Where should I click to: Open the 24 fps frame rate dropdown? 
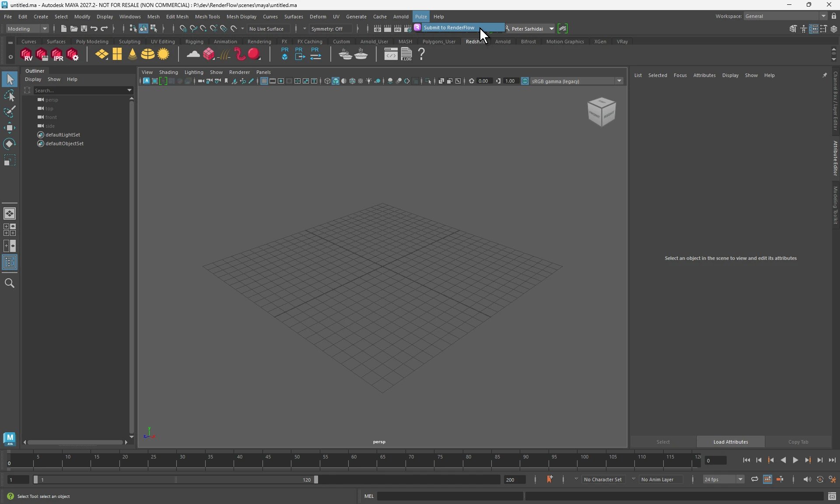pos(723,479)
